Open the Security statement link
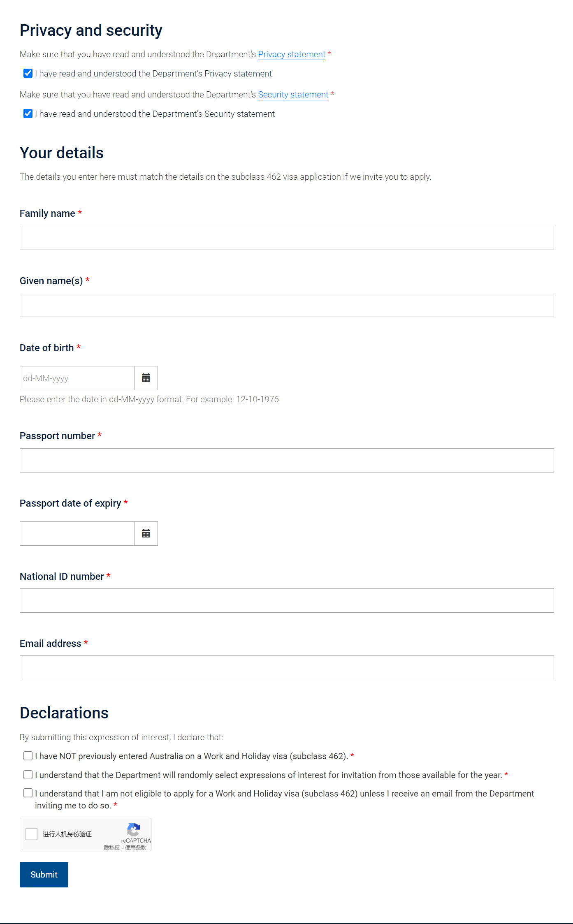Screen dimensions: 573x924 point(293,95)
